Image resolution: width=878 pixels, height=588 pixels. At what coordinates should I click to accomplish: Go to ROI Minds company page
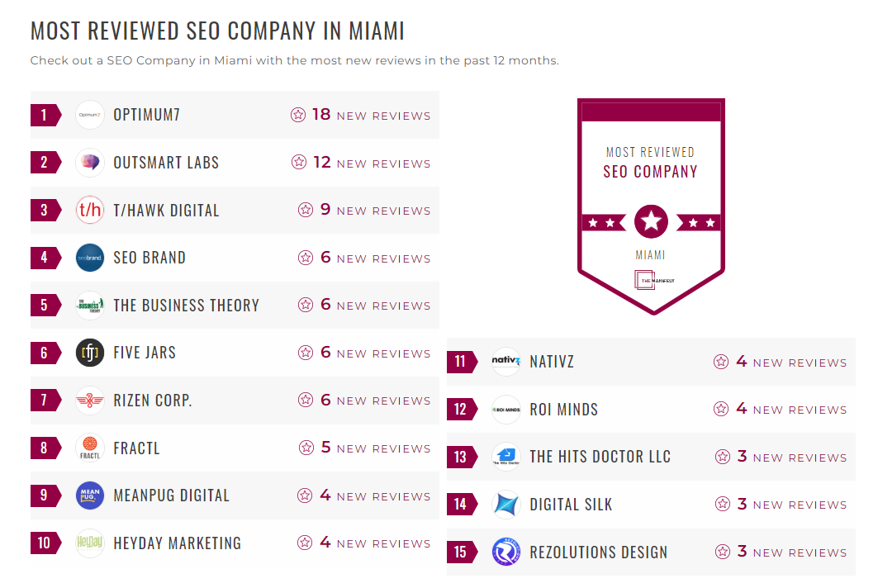point(563,410)
